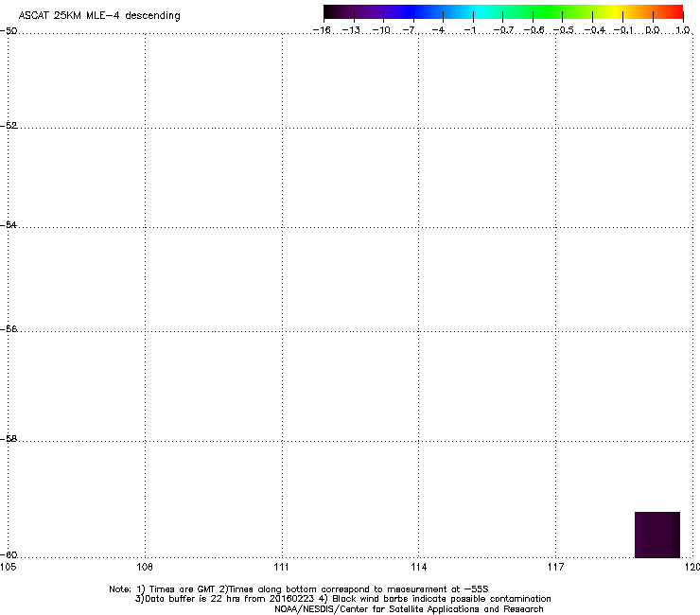Click the 114 longitude axis label
Viewport: 700px width, 615px height.
pos(419,567)
